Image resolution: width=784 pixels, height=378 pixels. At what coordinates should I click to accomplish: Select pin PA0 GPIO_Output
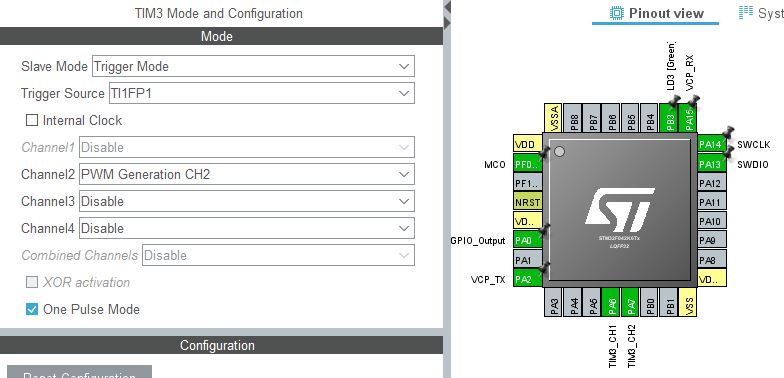tap(528, 240)
